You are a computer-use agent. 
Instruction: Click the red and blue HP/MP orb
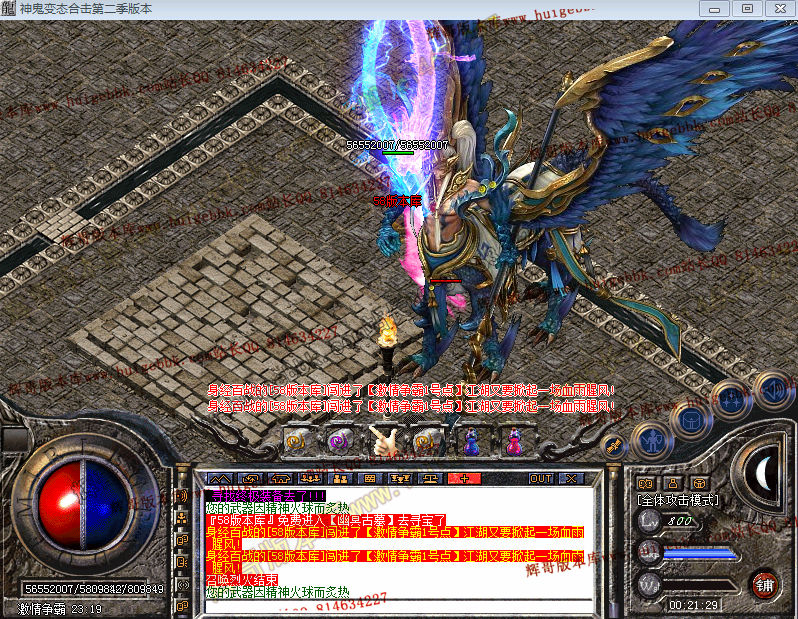[x=83, y=504]
